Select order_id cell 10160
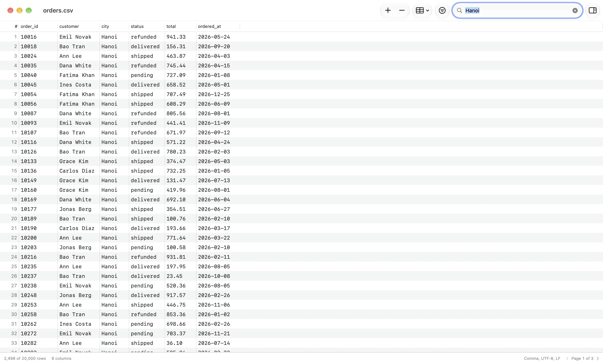Screen dimensions: 603x364 38,190
